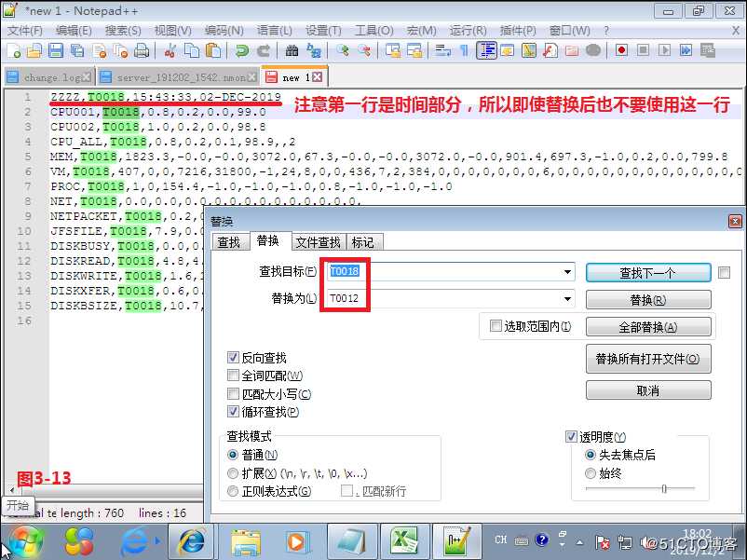
Task: Switch to the server_191202_1542.nmon tab
Action: [x=179, y=77]
